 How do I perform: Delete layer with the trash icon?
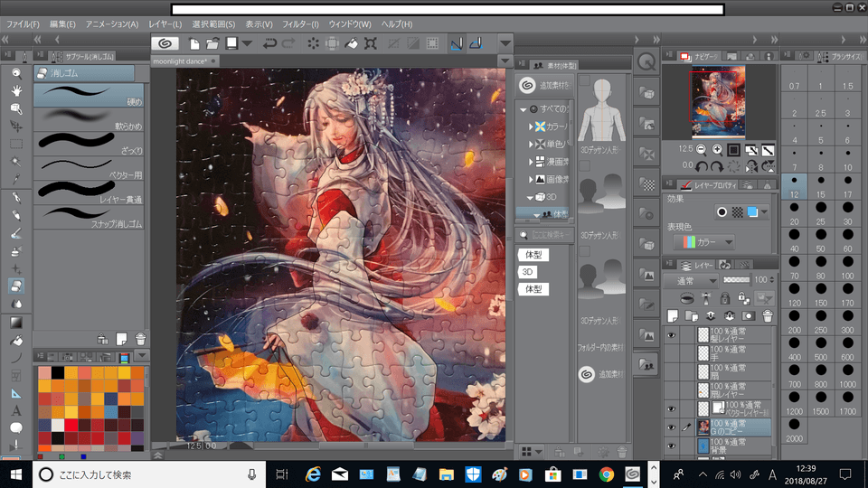point(767,315)
